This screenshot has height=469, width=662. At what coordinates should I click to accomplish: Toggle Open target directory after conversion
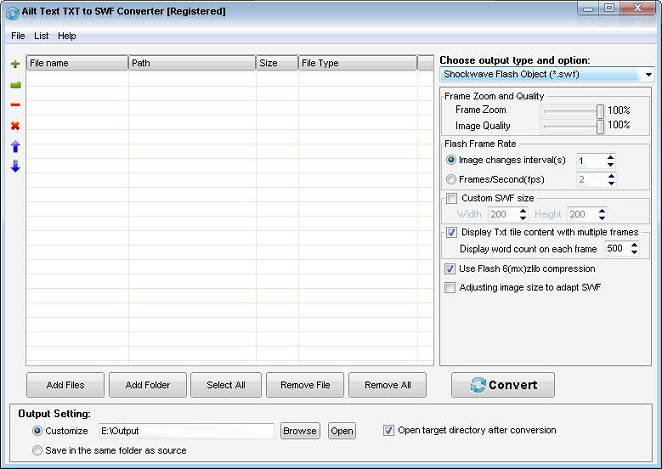pos(388,430)
